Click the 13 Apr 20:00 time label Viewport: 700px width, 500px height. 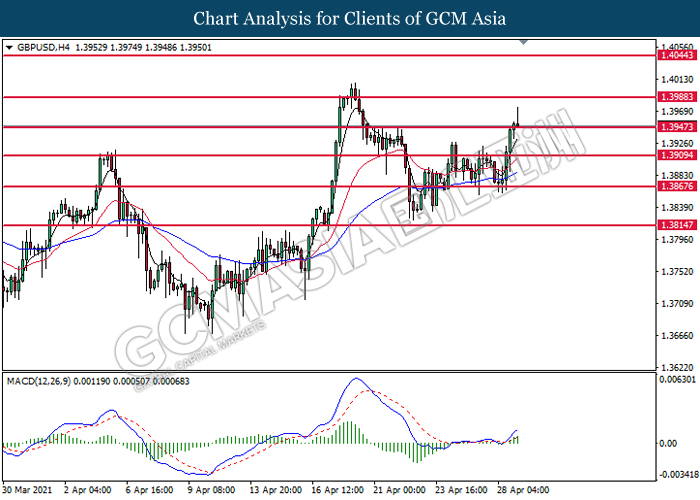coord(275,490)
